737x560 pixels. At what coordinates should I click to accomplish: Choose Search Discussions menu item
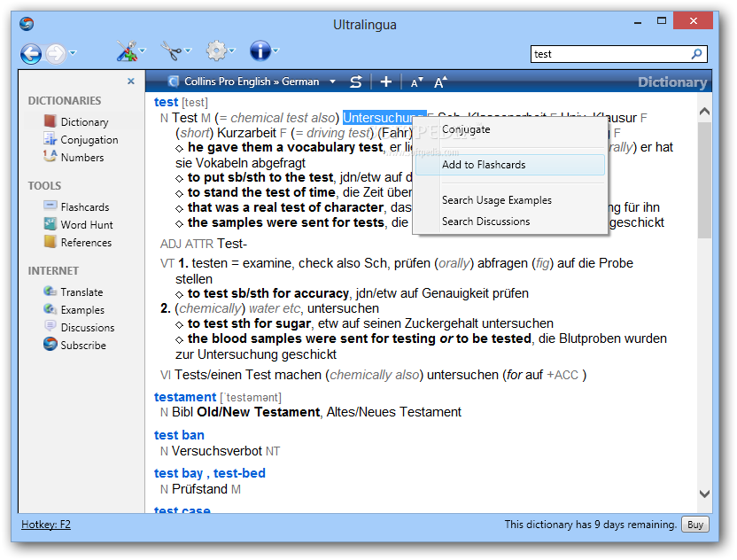point(510,222)
